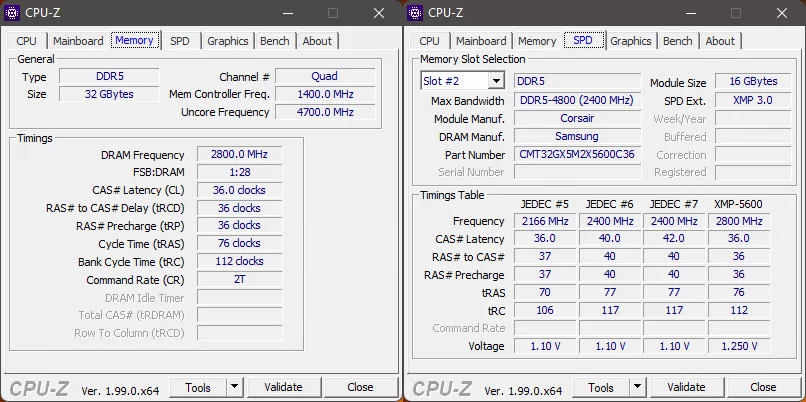This screenshot has height=402, width=806.
Task: Click the 4700.0 MHz uncore frequency value
Action: point(325,112)
